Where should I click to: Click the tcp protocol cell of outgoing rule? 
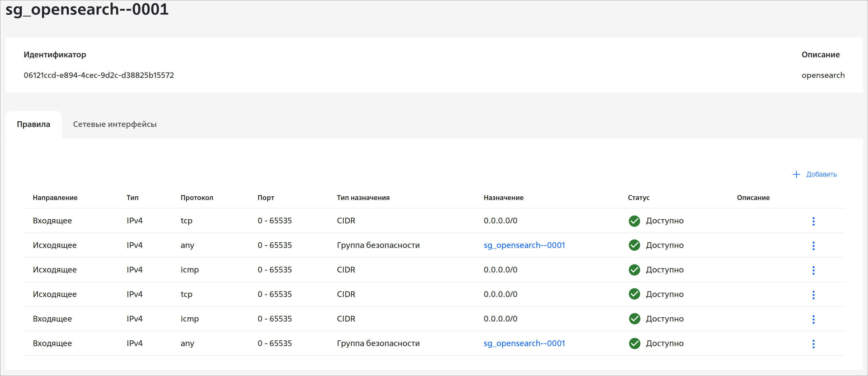tap(186, 294)
